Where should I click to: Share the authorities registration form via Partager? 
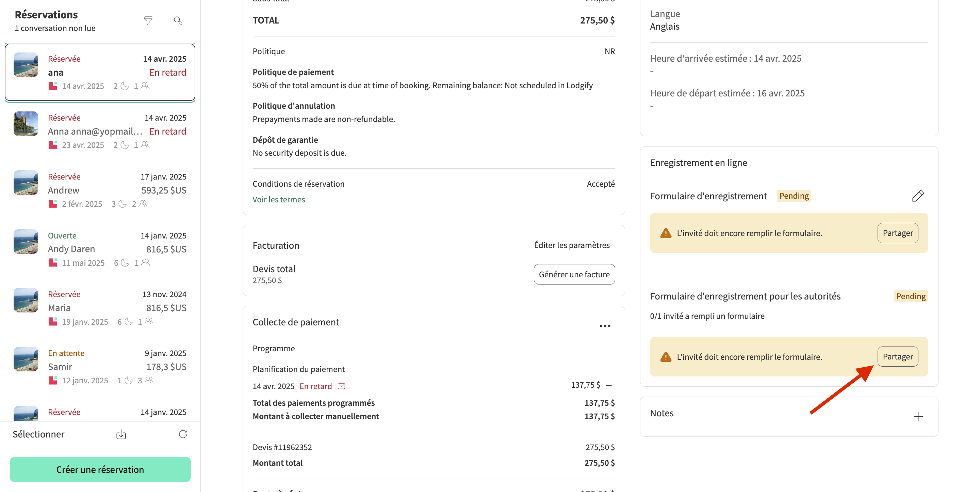click(x=897, y=357)
